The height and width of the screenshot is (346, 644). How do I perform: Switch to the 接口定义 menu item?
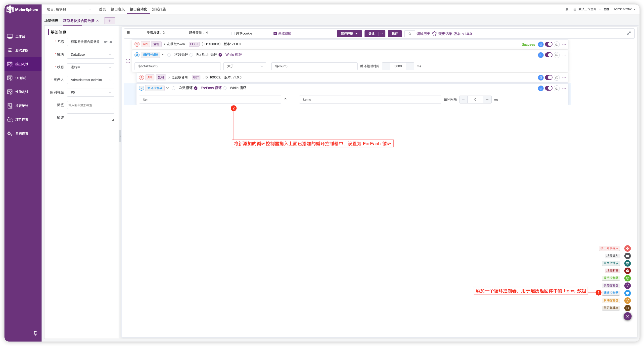tap(118, 9)
